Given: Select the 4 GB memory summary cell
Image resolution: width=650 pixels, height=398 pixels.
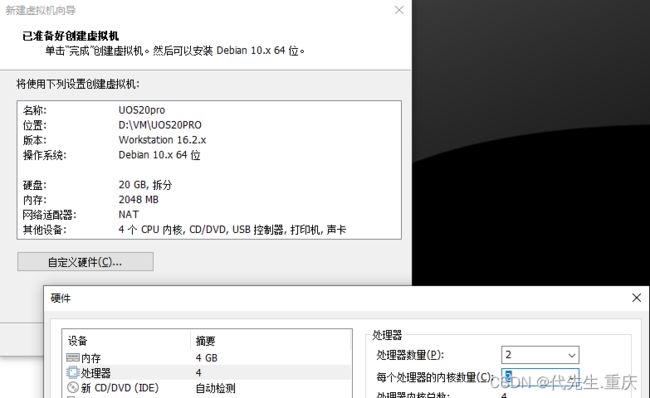Looking at the screenshot, I should coord(206,357).
